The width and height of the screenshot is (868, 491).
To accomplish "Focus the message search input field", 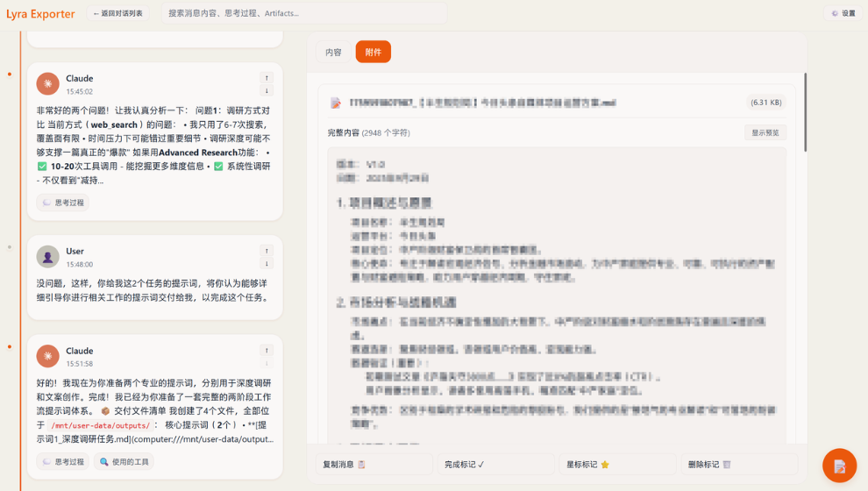I will click(303, 13).
